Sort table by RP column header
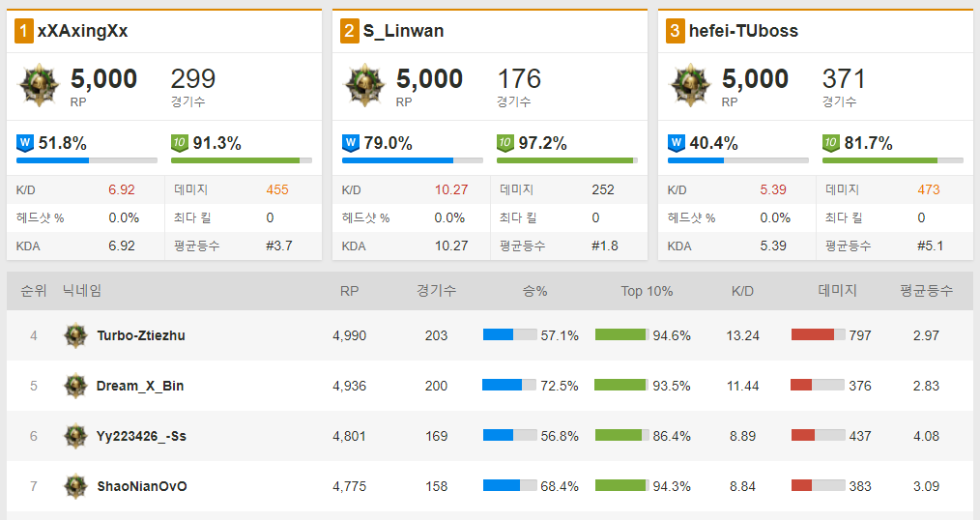This screenshot has height=520, width=980. pos(349,291)
